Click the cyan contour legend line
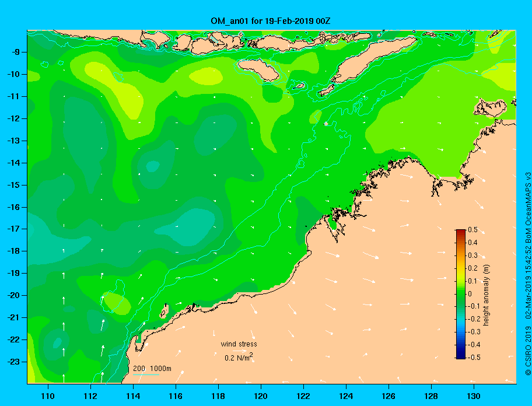Viewport: 532px width, 406px height. (146, 374)
